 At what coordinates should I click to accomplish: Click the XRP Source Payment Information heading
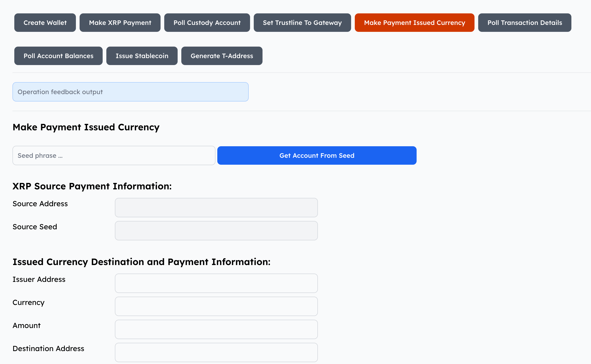[x=92, y=186]
